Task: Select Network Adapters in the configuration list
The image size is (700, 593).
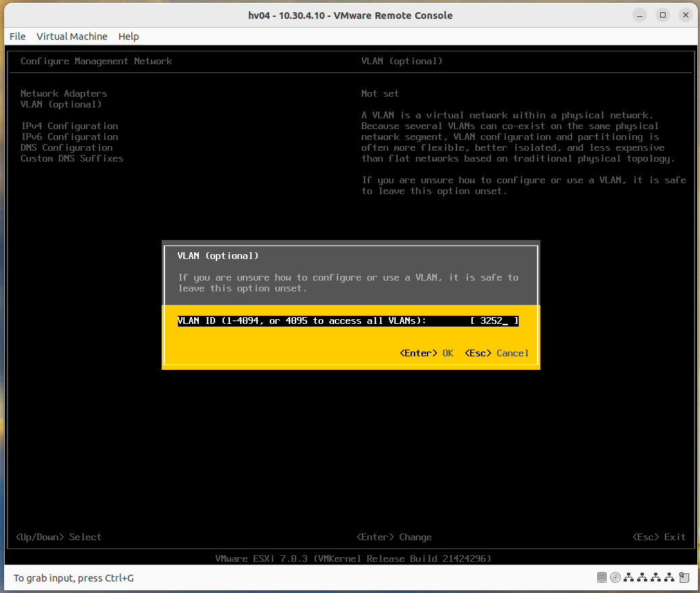Action: point(64,93)
